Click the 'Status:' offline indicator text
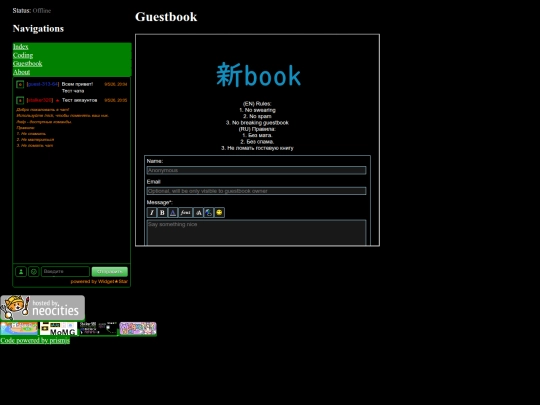 [x=32, y=11]
